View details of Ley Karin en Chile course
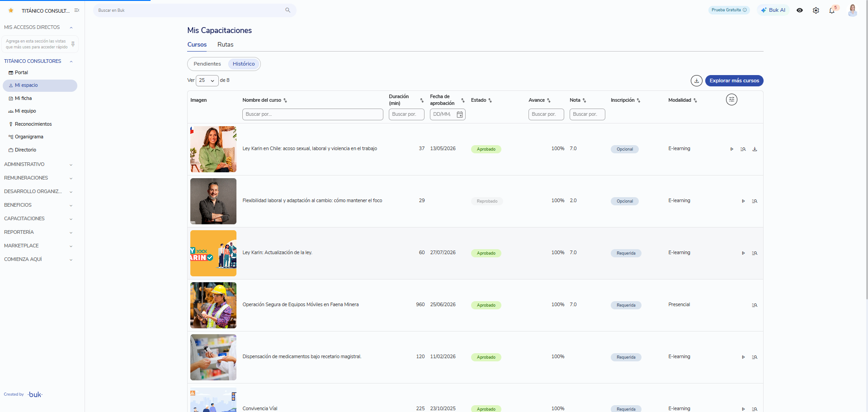Image resolution: width=868 pixels, height=412 pixels. (743, 149)
